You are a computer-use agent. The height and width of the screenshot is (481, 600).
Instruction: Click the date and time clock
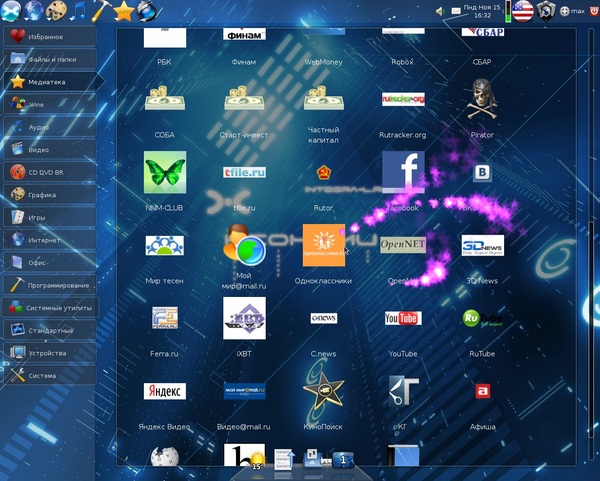[x=482, y=11]
